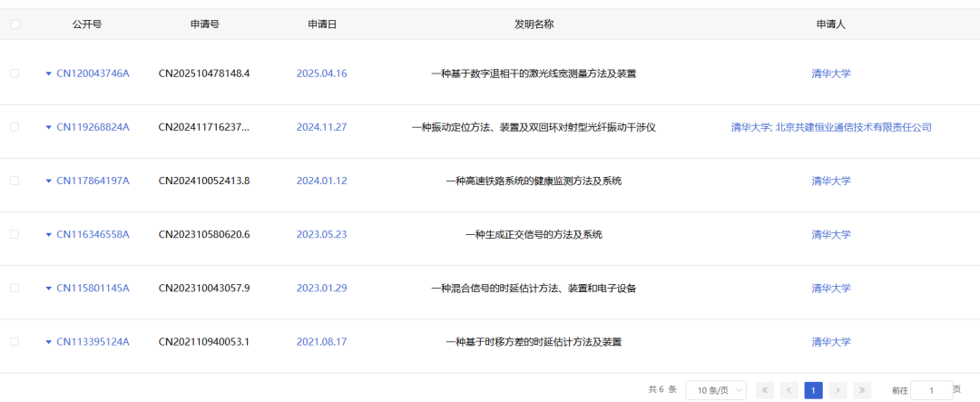Open the 10条/页 page size dropdown
Viewport: 980px width, 402px height.
716,390
